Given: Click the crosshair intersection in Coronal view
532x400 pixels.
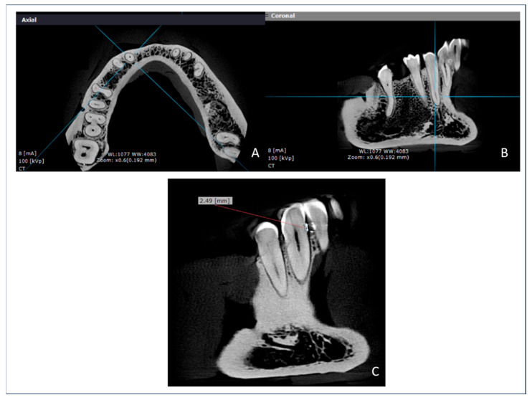Looking at the screenshot, I should pos(434,96).
